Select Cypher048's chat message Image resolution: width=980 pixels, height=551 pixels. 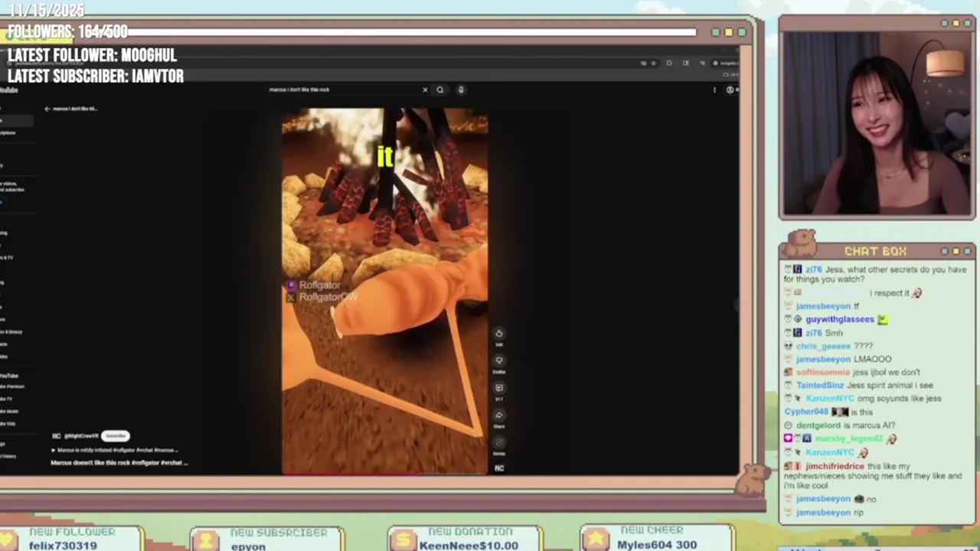(828, 412)
